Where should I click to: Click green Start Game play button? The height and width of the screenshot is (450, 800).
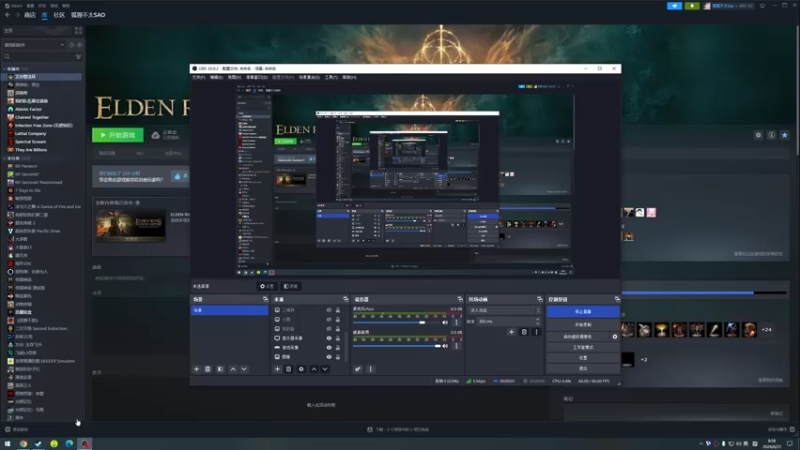(118, 135)
